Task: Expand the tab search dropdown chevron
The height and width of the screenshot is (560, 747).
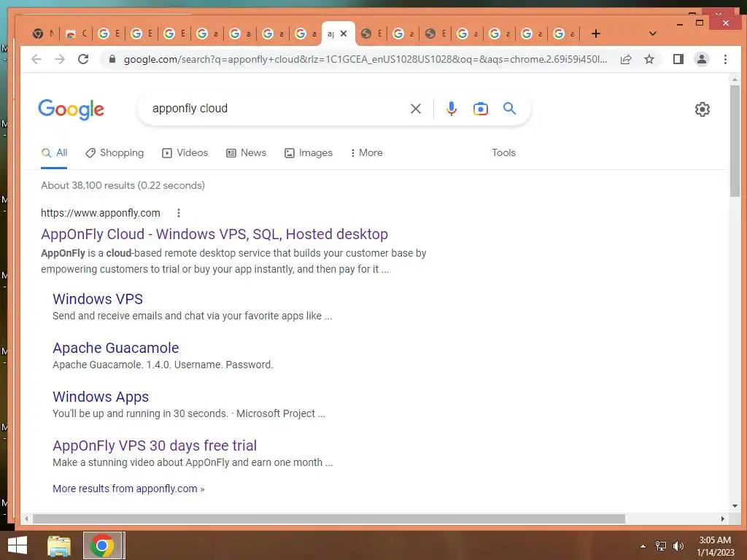Action: (653, 34)
